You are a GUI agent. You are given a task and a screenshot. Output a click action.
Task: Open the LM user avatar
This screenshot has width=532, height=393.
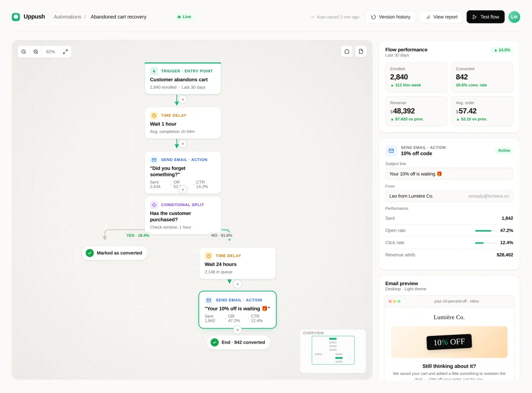pyautogui.click(x=514, y=17)
